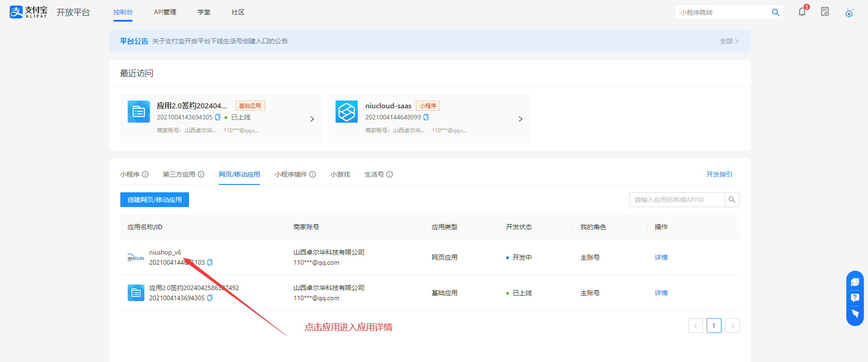Expand the niucloud-saas recent card arrow
The height and width of the screenshot is (362, 868).
pos(520,119)
